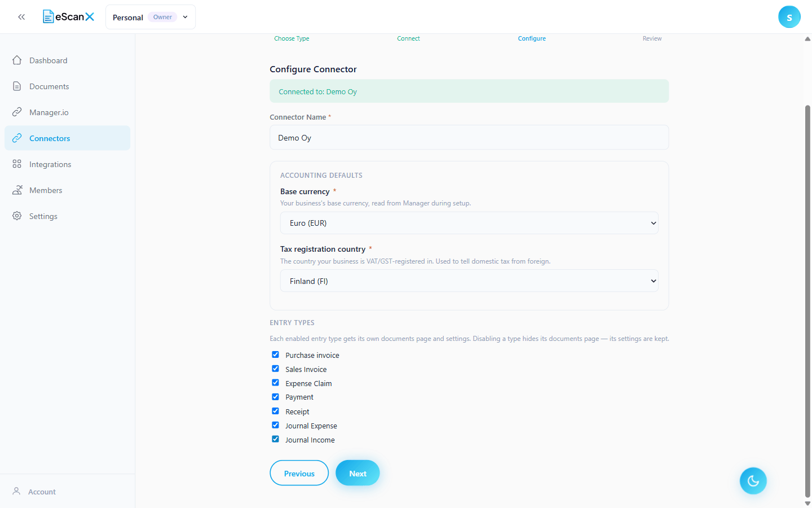812x508 pixels.
Task: Expand the Personal workspace switcher
Action: [151, 17]
